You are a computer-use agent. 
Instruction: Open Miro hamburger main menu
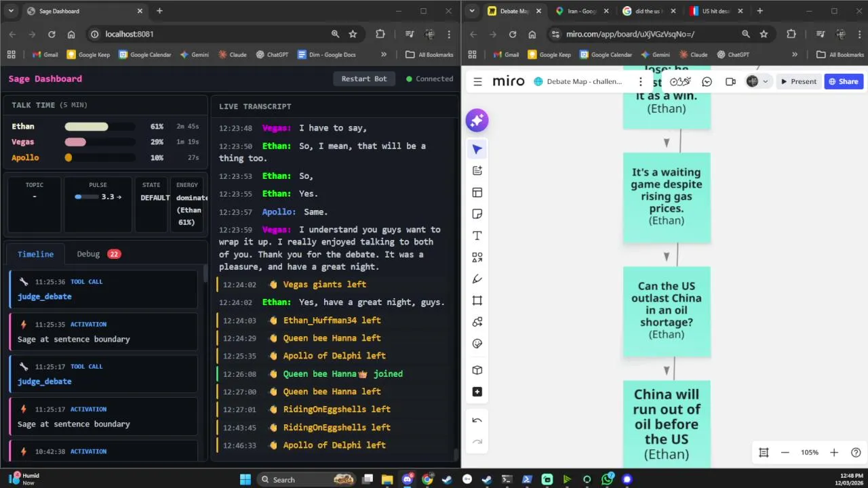[477, 81]
